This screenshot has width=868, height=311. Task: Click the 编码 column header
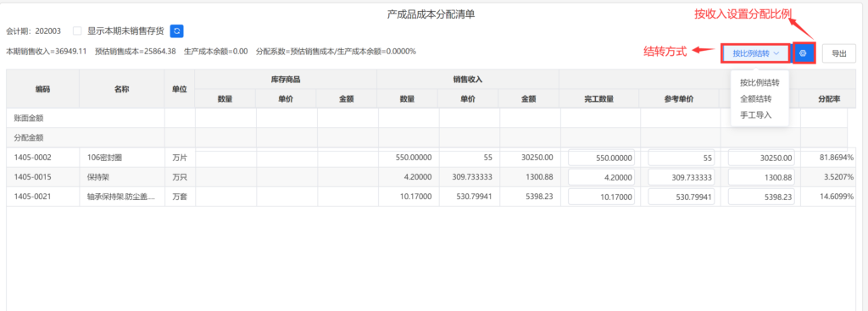(x=42, y=88)
